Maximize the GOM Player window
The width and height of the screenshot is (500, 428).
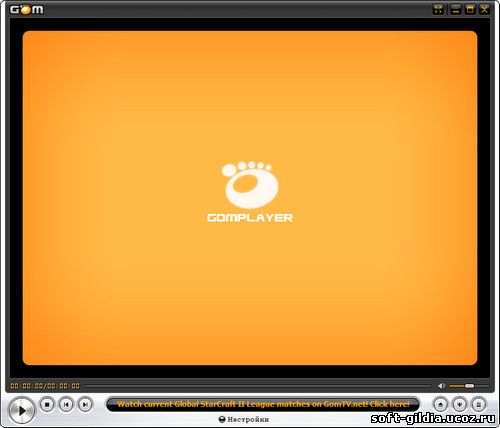(470, 9)
